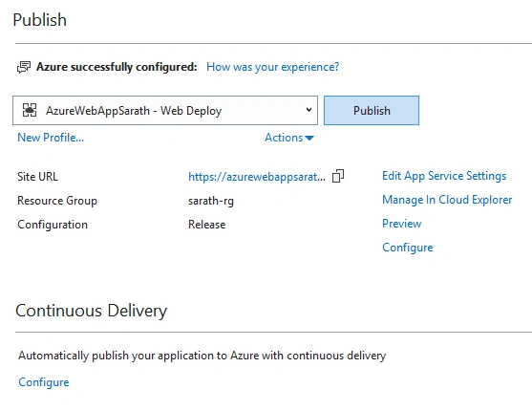
Task: Copy the site URL with the copy icon
Action: pos(338,176)
